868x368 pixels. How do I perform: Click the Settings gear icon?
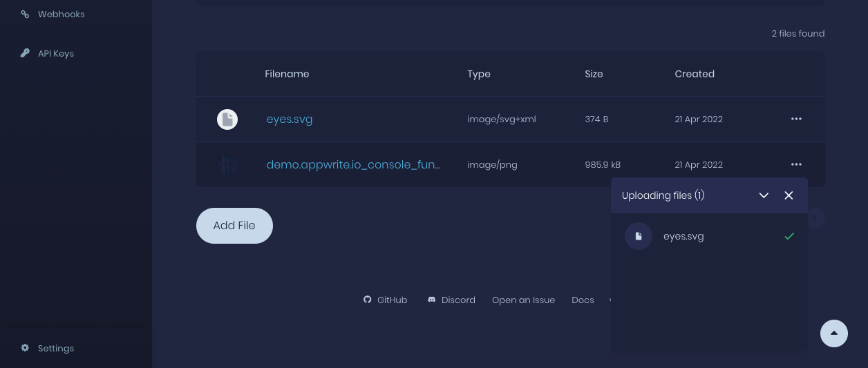pos(25,348)
